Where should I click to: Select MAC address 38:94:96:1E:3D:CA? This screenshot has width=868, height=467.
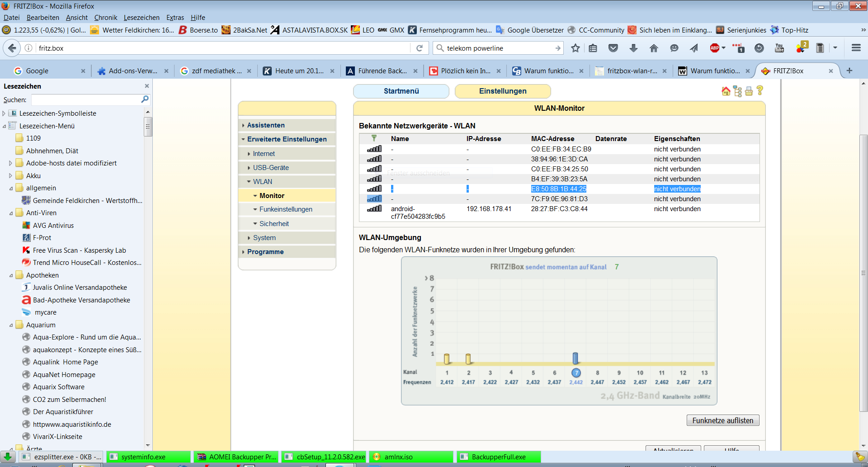(559, 159)
